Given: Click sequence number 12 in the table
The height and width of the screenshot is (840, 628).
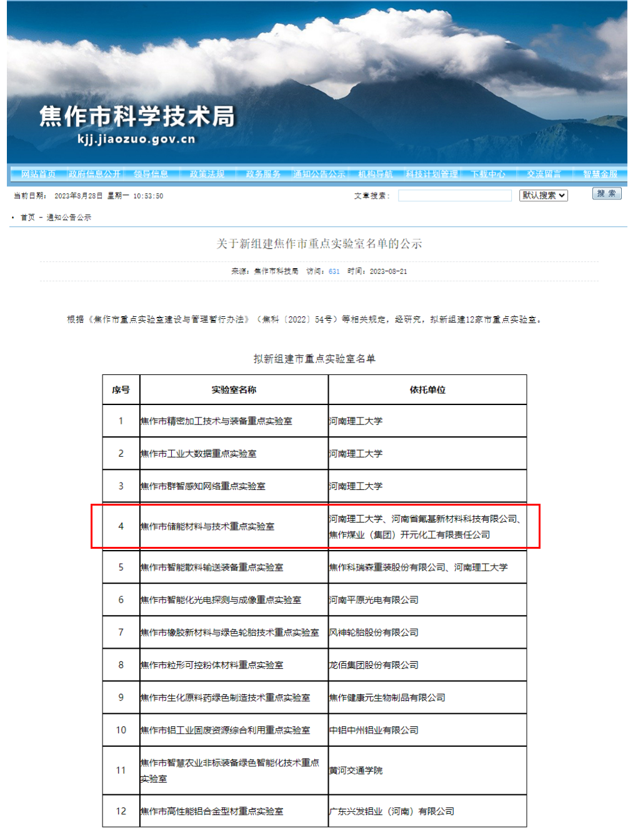Looking at the screenshot, I should coord(121,811).
